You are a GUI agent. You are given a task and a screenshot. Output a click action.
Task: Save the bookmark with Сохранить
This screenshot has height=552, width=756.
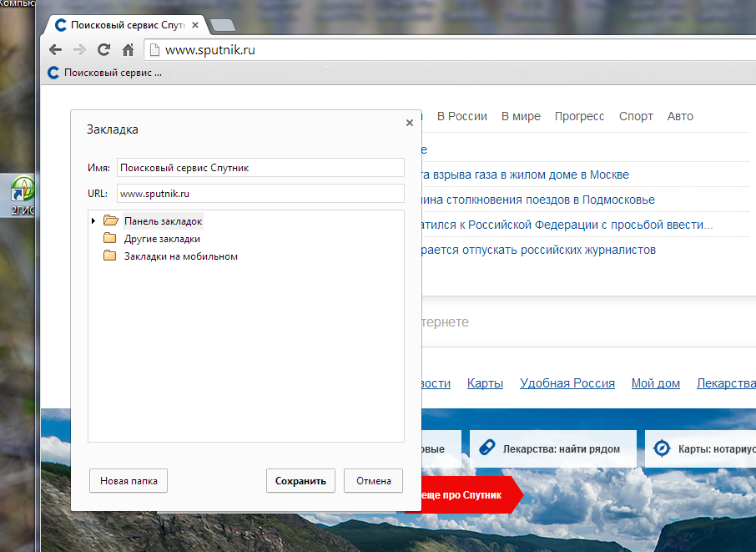[x=300, y=480]
